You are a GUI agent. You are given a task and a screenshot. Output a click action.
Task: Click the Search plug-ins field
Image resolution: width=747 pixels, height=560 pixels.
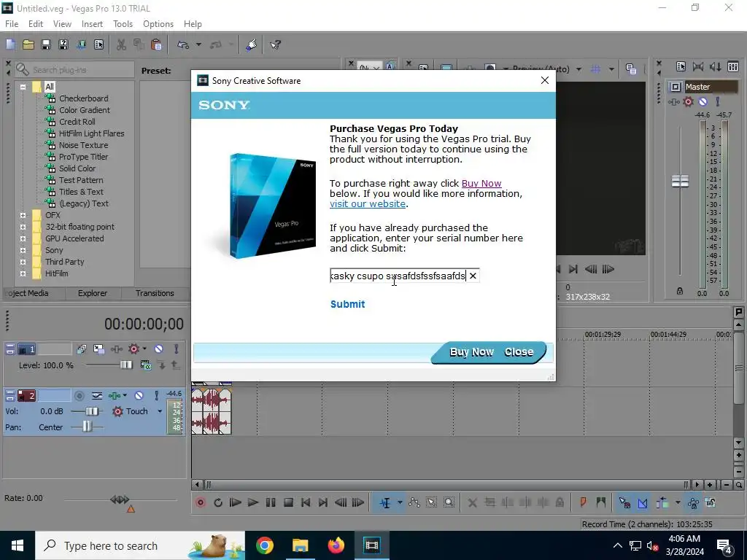(74, 70)
